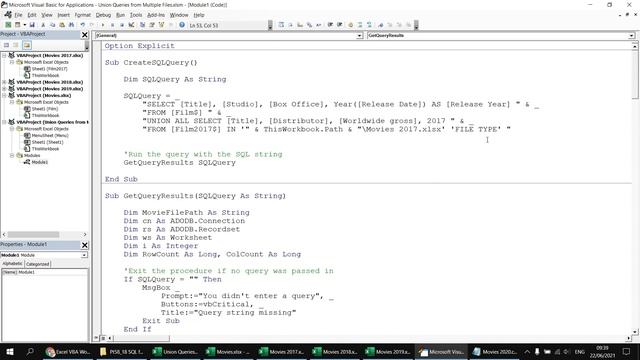Click View Object icon in Project panel
Screen dimensions: 640x360
[x=16, y=45]
